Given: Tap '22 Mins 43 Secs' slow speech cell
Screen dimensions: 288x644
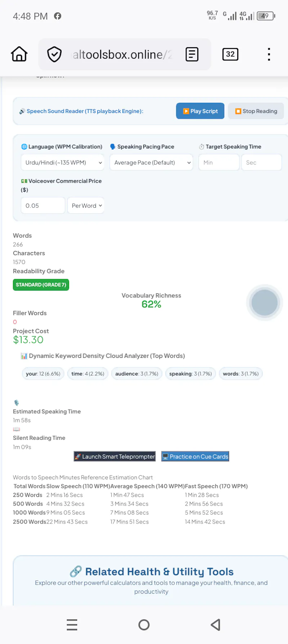Looking at the screenshot, I should click(x=67, y=522).
